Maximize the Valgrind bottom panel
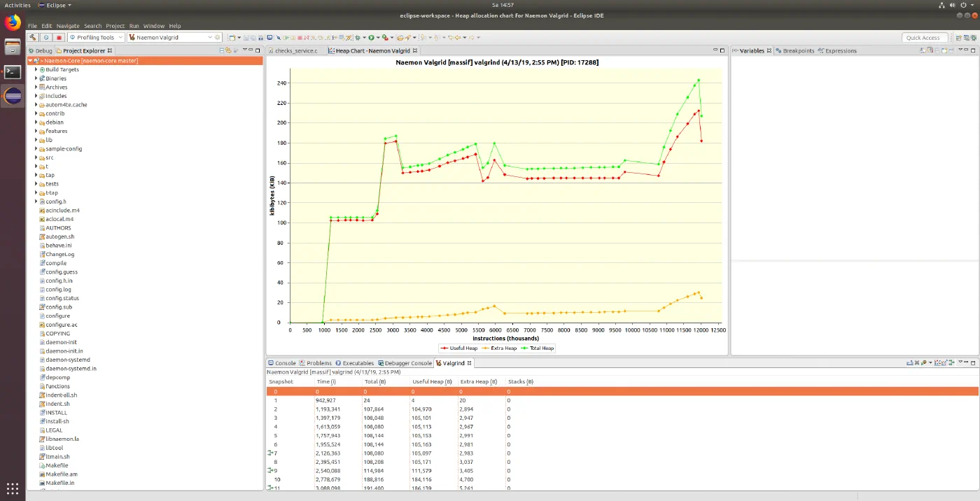The image size is (980, 501). point(973,362)
